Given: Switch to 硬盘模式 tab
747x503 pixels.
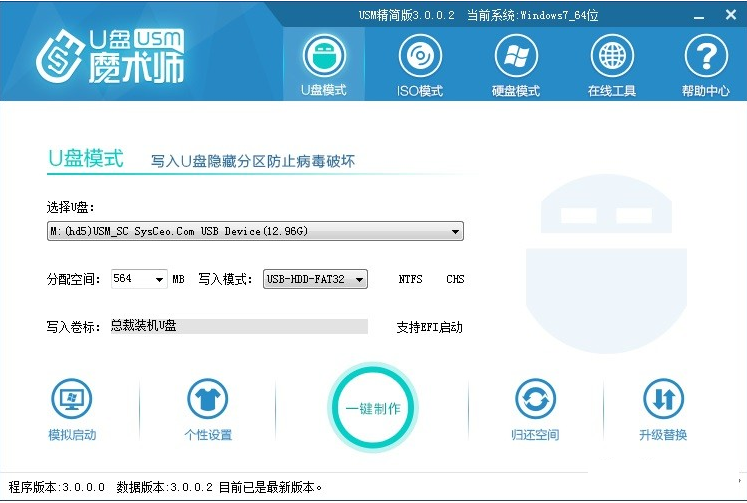Looking at the screenshot, I should [516, 64].
